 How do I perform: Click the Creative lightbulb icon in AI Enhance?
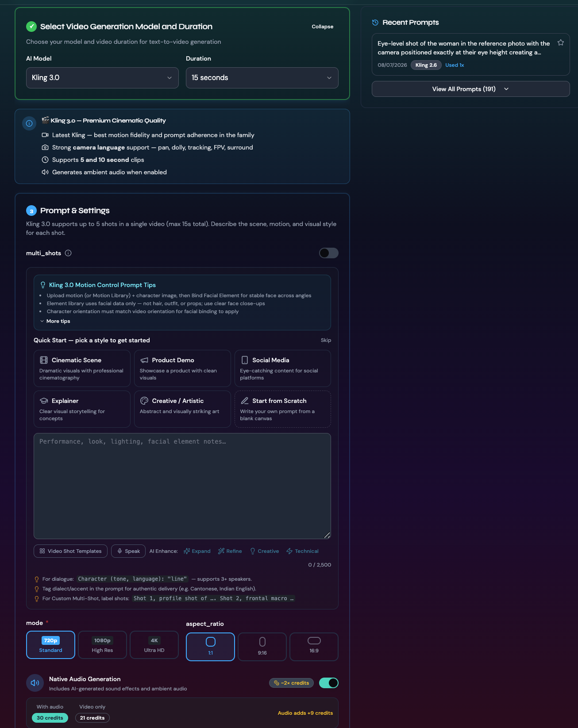click(253, 551)
